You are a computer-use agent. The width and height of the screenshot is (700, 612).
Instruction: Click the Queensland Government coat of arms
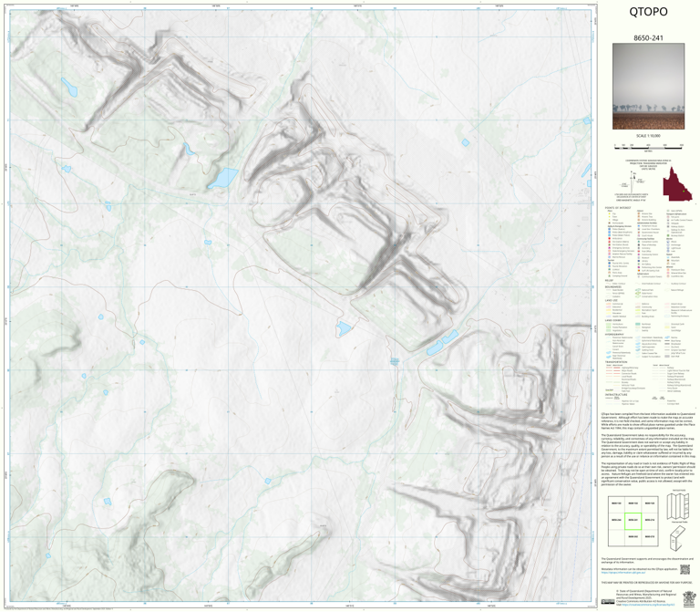click(x=689, y=598)
